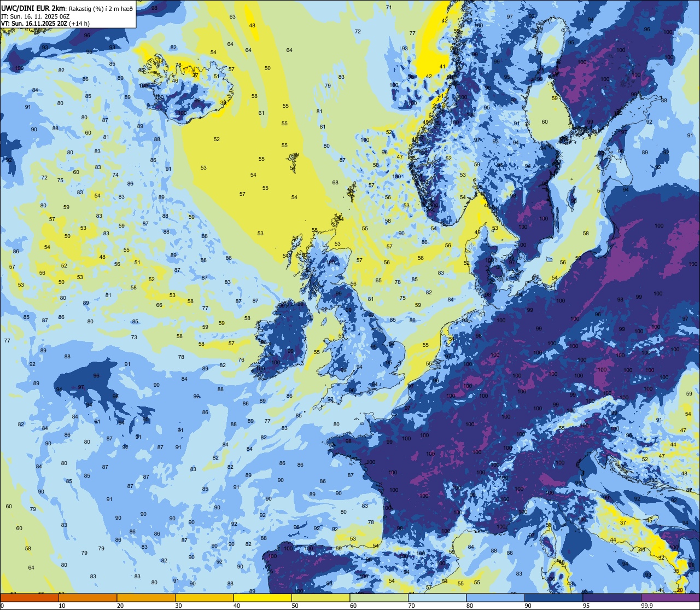Click the "UWC/DINI EUR 2km" title text
The image size is (700, 610).
32,8
